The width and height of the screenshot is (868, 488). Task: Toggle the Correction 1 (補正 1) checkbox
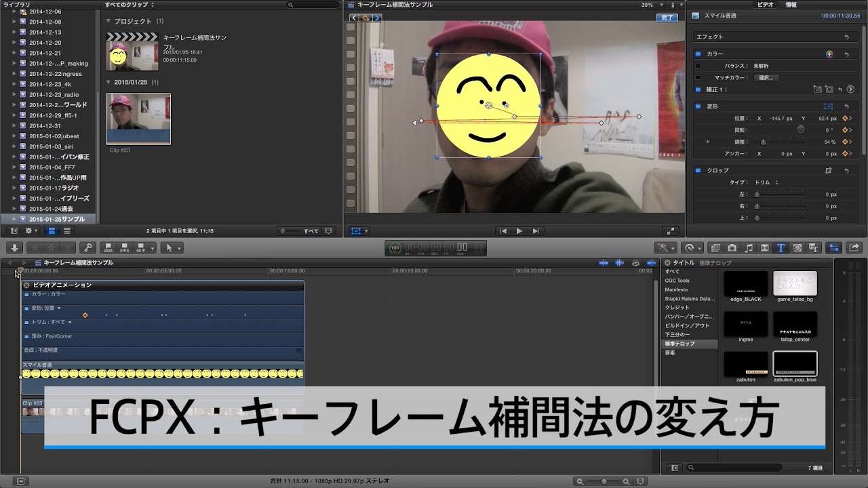pos(698,89)
